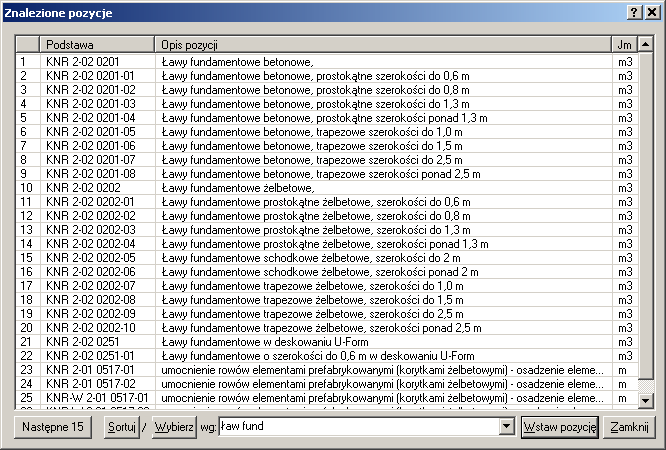
Task: Click the search field containing 'ław fund'
Action: [x=360, y=427]
